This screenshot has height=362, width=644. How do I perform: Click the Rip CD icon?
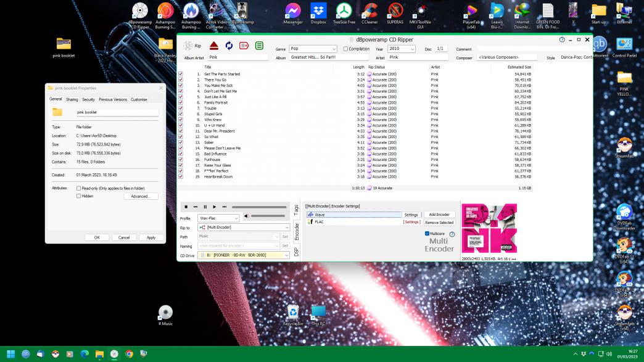tap(189, 46)
